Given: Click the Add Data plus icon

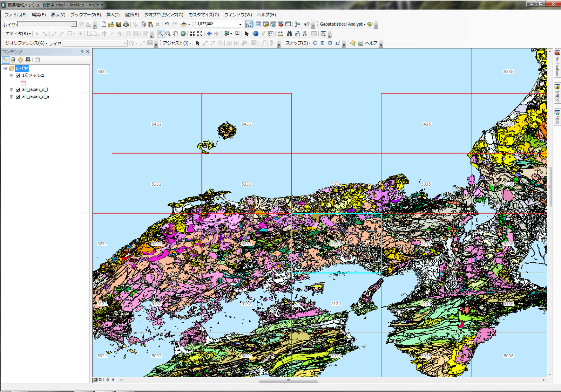Looking at the screenshot, I should 184,24.
